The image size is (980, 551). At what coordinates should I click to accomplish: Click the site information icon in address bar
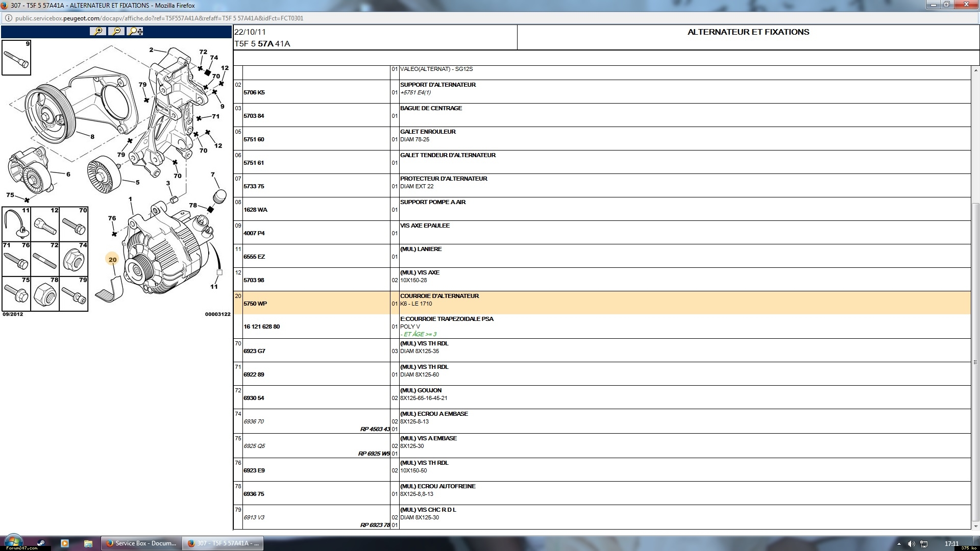coord(9,18)
